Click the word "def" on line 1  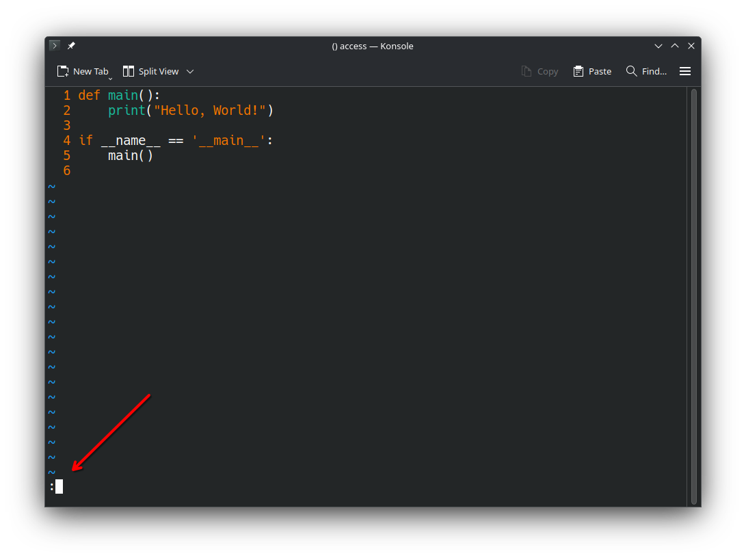click(89, 95)
